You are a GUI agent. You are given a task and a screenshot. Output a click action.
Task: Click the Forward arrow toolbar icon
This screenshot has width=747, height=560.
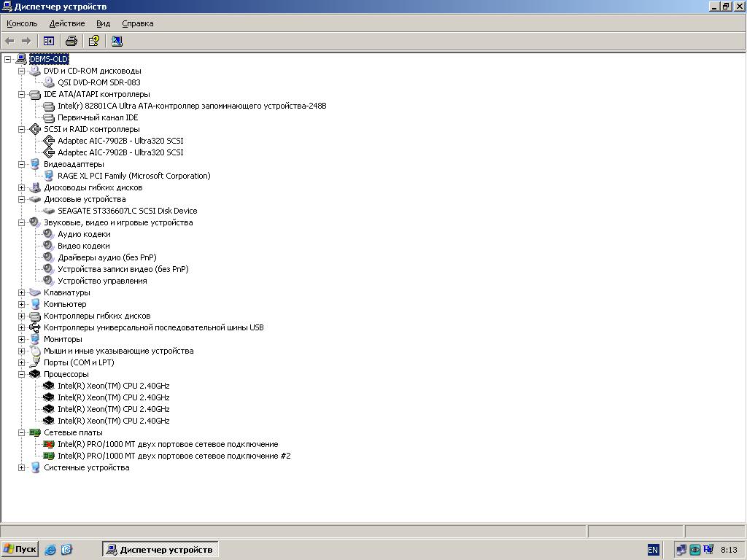(x=26, y=42)
